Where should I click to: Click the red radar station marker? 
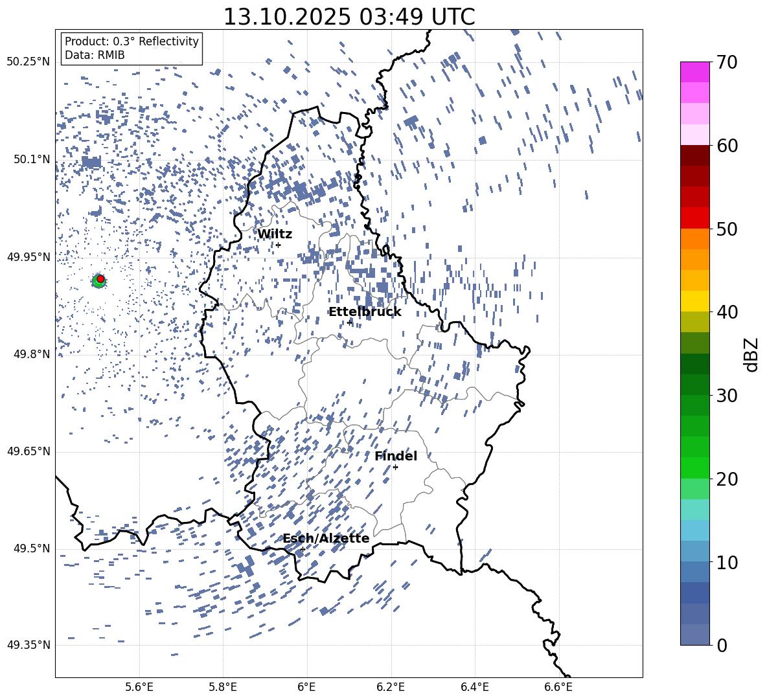point(100,279)
